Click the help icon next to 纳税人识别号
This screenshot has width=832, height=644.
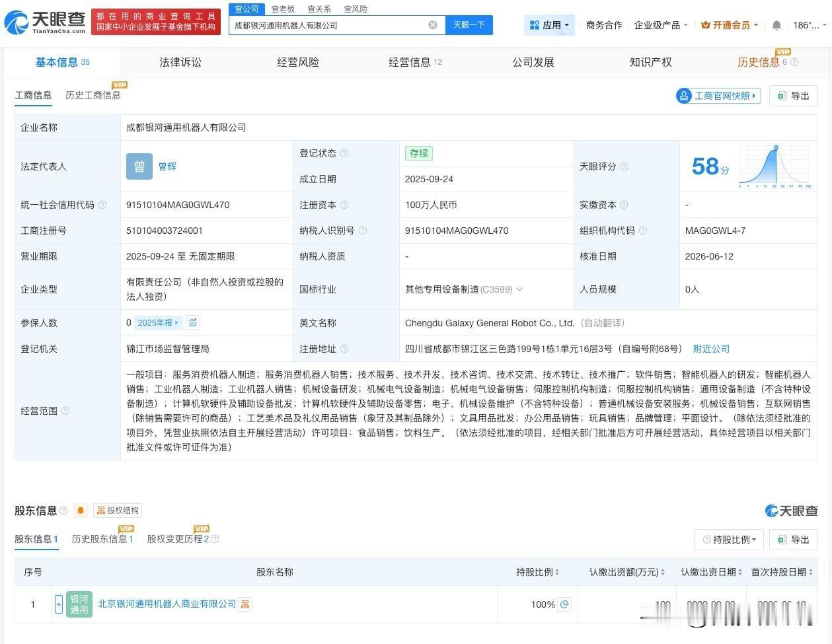point(363,231)
